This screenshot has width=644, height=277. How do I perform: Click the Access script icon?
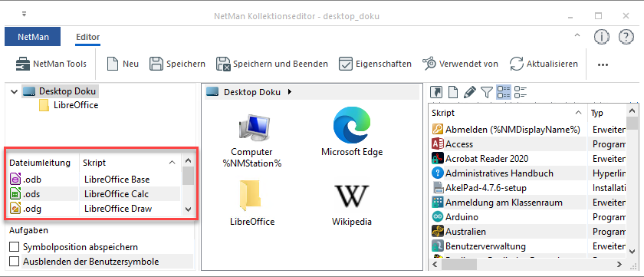[437, 144]
